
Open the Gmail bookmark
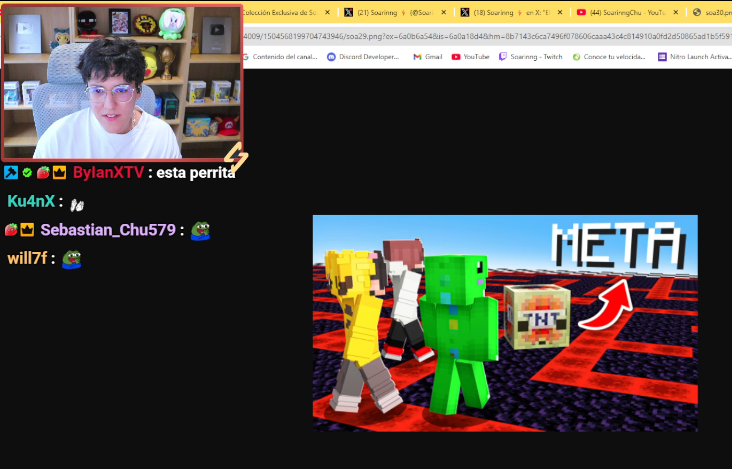(428, 56)
